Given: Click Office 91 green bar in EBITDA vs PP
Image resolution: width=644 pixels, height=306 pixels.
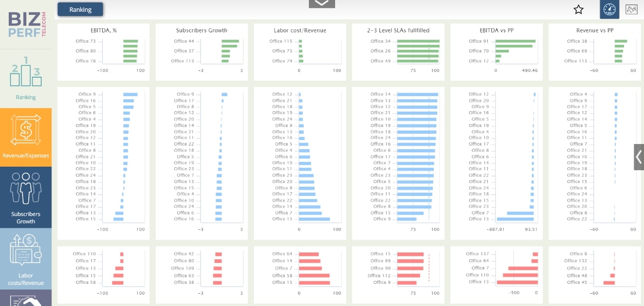Looking at the screenshot, I should 516,41.
